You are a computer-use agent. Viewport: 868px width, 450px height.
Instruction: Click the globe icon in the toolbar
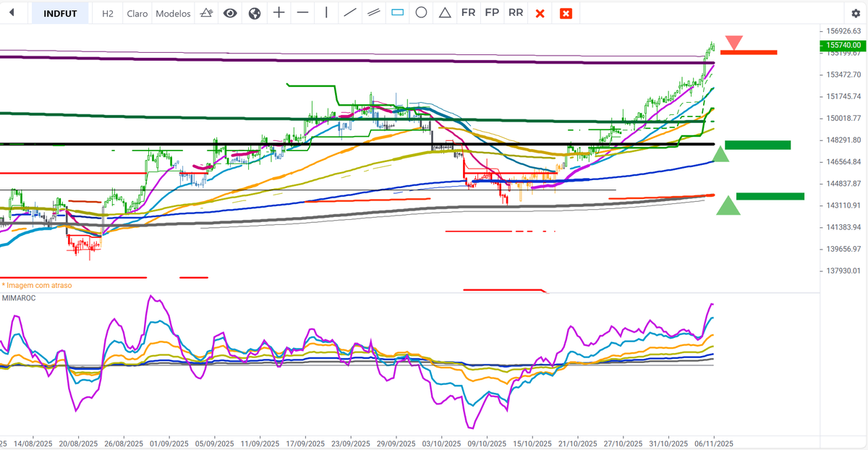point(255,13)
